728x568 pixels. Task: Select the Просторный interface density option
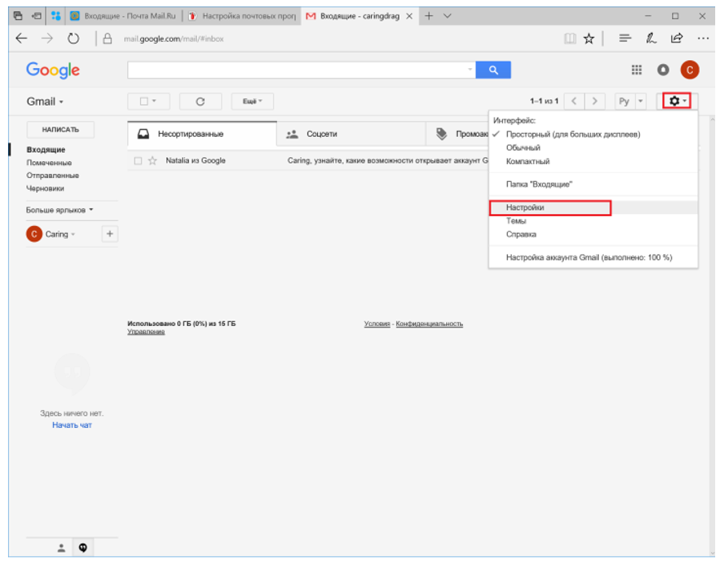[x=573, y=135]
